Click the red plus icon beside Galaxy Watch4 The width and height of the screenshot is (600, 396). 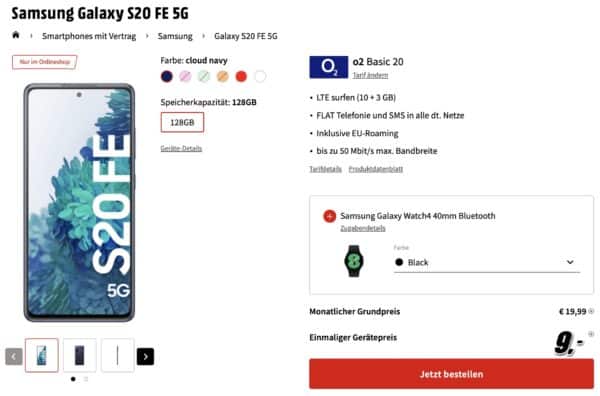pos(329,216)
